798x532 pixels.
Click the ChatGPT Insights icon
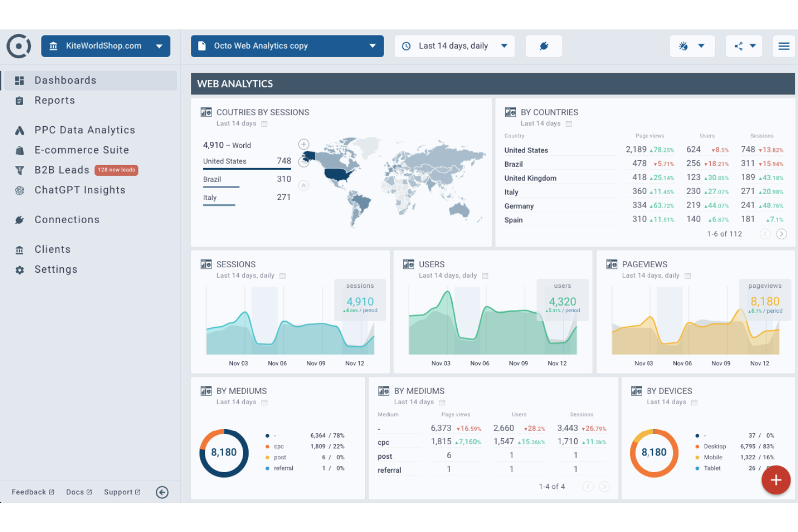19,190
